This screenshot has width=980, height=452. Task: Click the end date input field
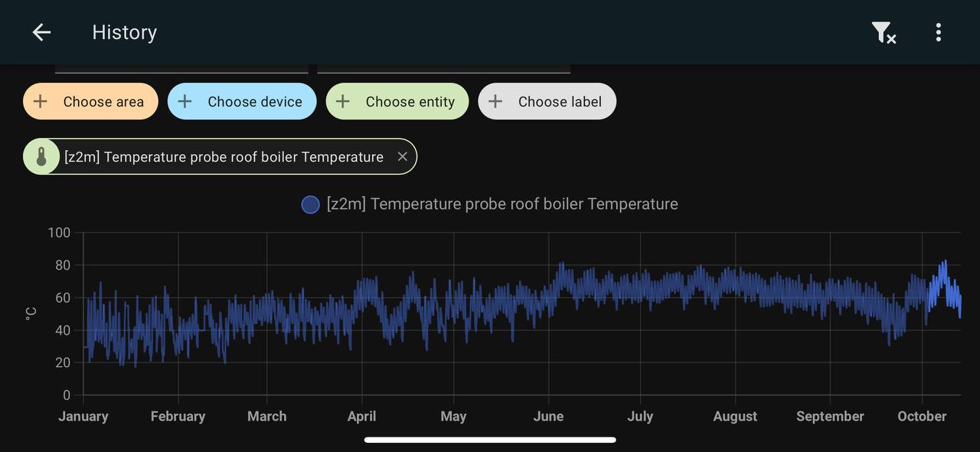(444, 67)
